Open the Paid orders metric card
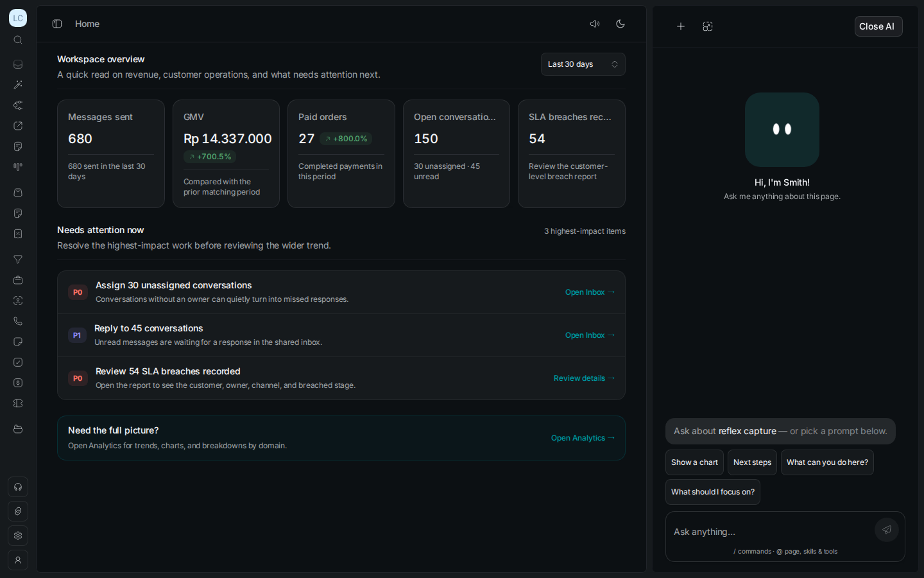 point(341,153)
